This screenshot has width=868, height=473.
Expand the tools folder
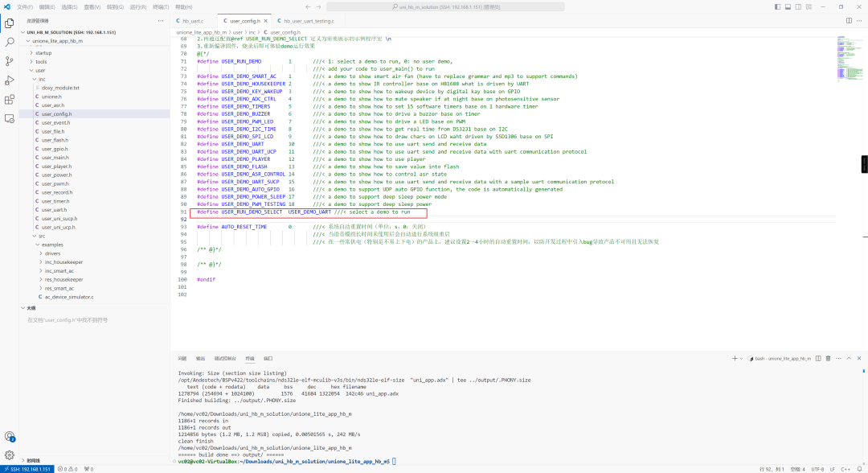point(41,61)
